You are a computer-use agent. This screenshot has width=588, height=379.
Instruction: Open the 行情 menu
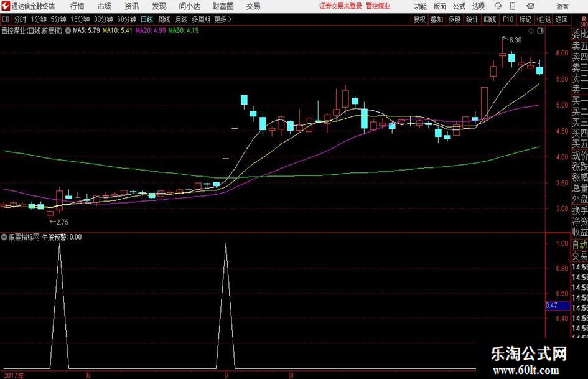coord(77,6)
